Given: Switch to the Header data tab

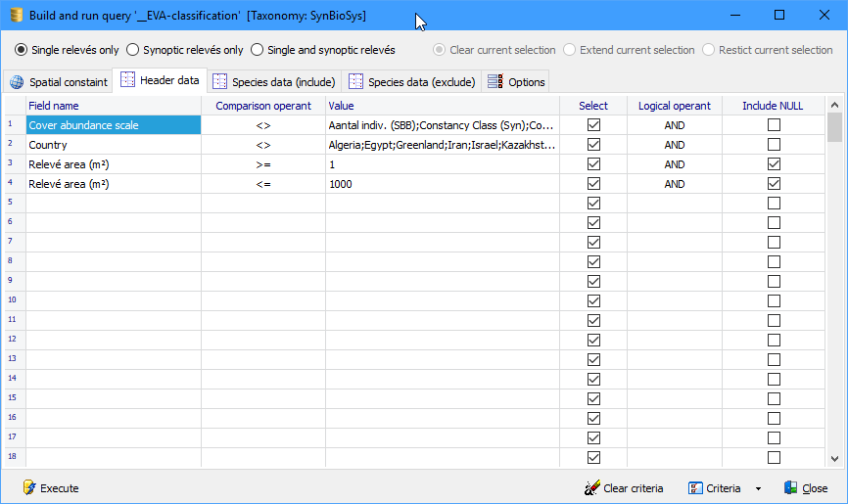Looking at the screenshot, I should 160,81.
